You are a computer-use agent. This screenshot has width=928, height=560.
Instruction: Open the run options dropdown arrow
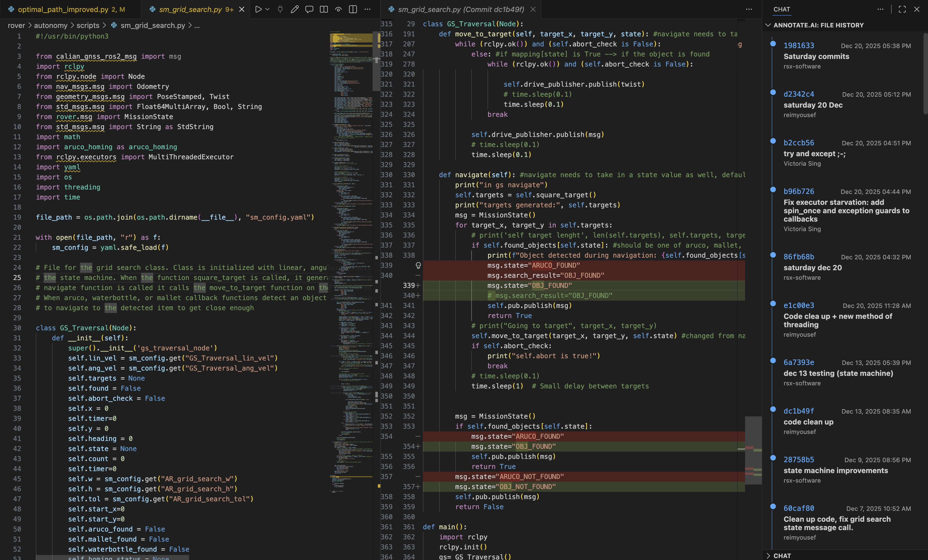tap(267, 10)
